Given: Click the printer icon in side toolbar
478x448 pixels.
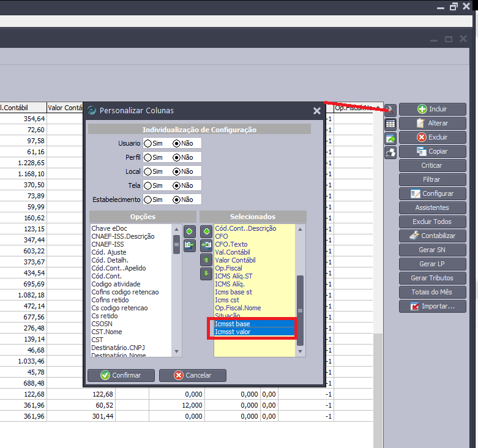Looking at the screenshot, I should [390, 152].
